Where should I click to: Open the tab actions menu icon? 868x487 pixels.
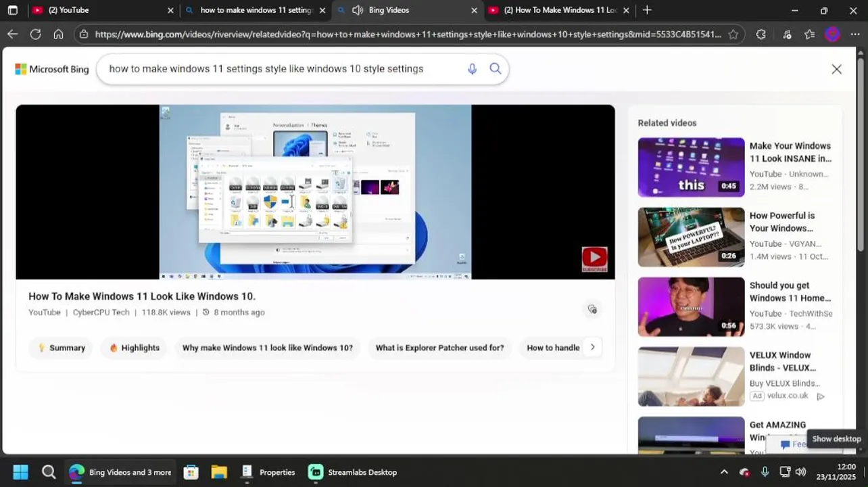point(12,10)
